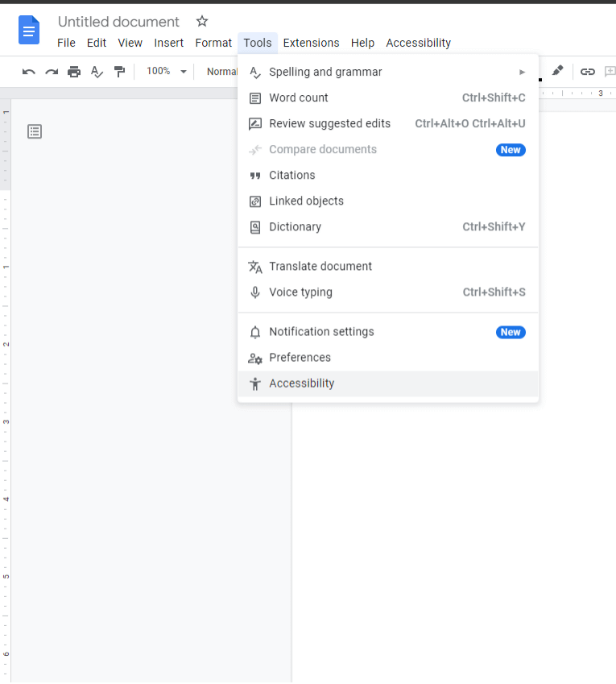Viewport: 616px width, 684px height.
Task: Click the Add comment toolbar icon
Action: coord(610,72)
